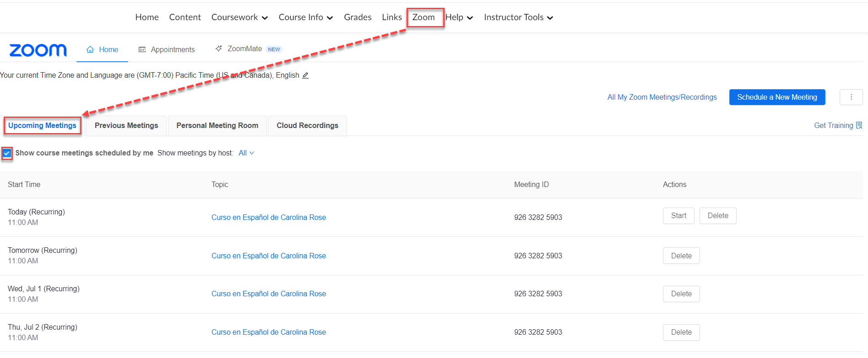
Task: Click the Topic column header
Action: [220, 185]
